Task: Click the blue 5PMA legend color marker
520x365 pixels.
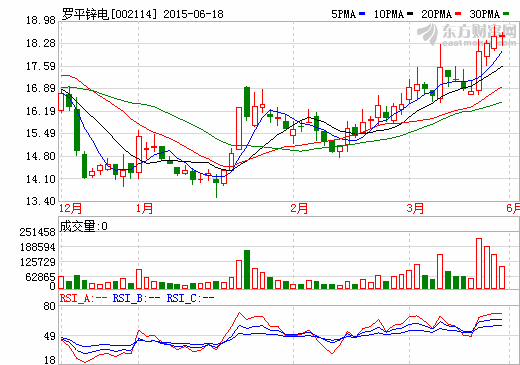Action: pos(362,14)
